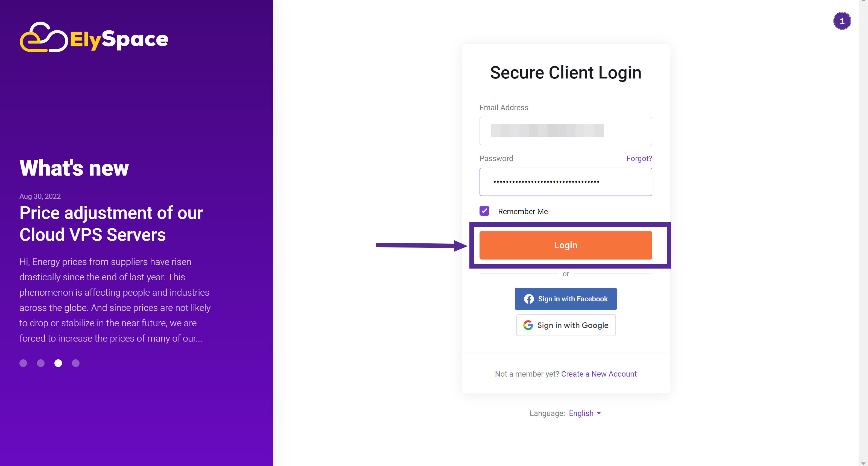Click the Forgot password link
Viewport: 868px width, 466px height.
[639, 158]
